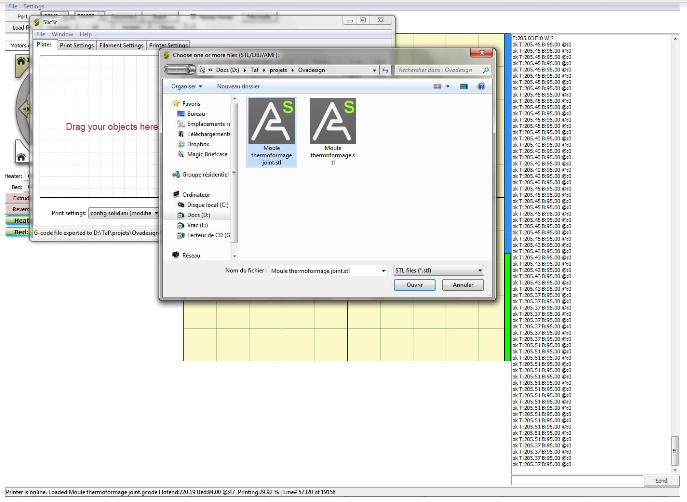687x502 pixels.
Task: Open the STL files type dropdown
Action: point(437,270)
